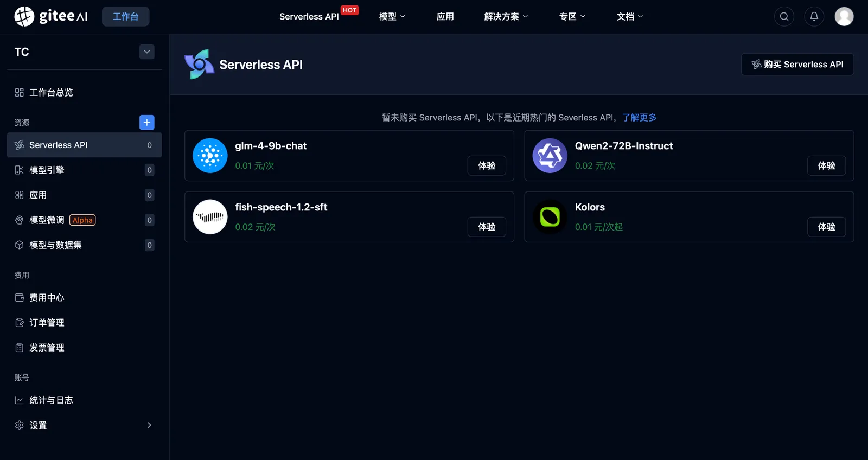Viewport: 868px width, 460px height.
Task: Click the Kolors model title
Action: 590,207
